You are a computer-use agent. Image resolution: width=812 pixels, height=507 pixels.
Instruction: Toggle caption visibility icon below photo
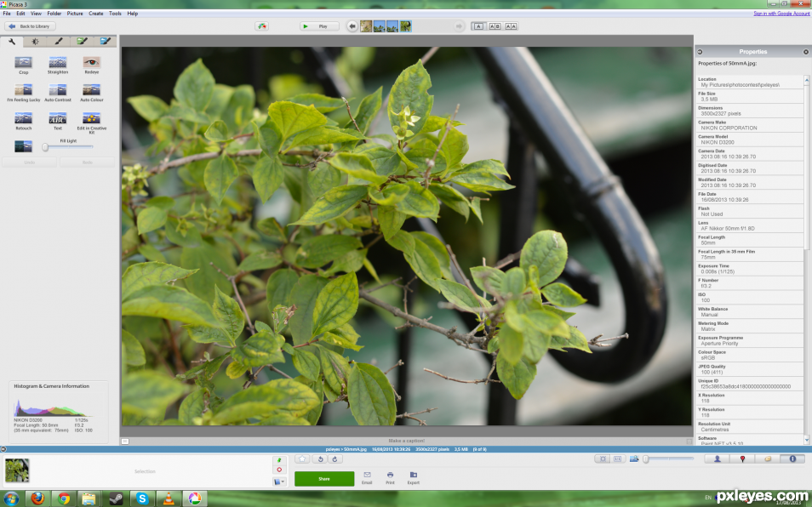click(x=125, y=441)
